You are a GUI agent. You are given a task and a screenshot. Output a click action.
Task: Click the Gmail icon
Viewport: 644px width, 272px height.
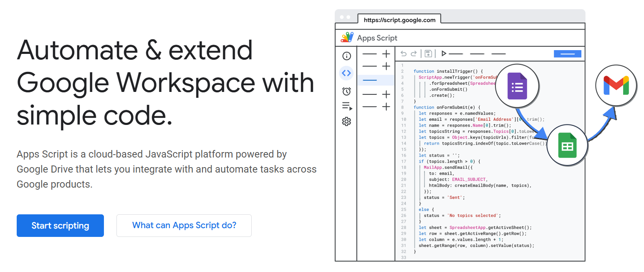click(616, 85)
